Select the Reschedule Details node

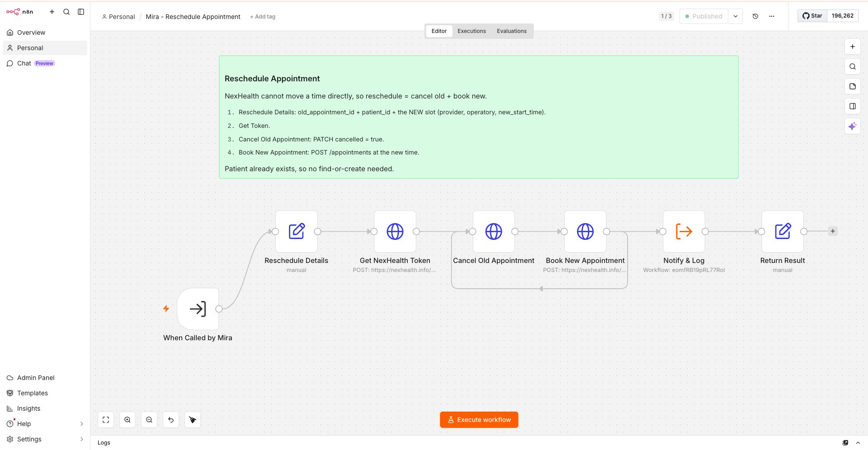(297, 231)
